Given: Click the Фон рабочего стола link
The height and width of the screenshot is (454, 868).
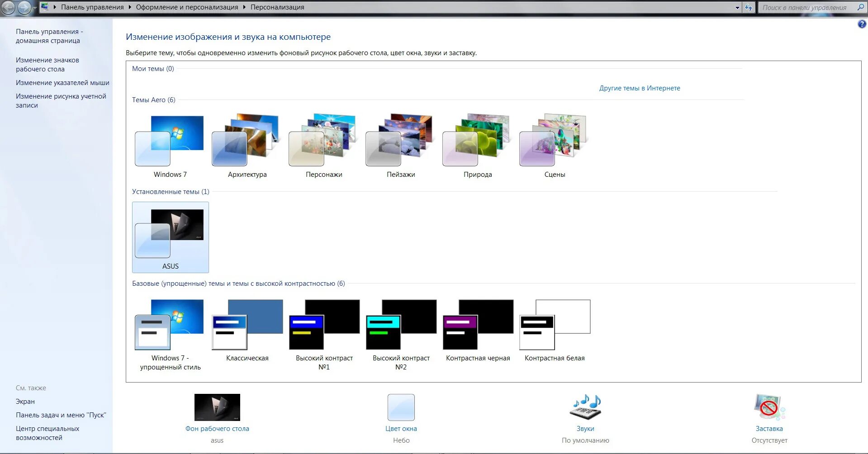Looking at the screenshot, I should point(217,429).
